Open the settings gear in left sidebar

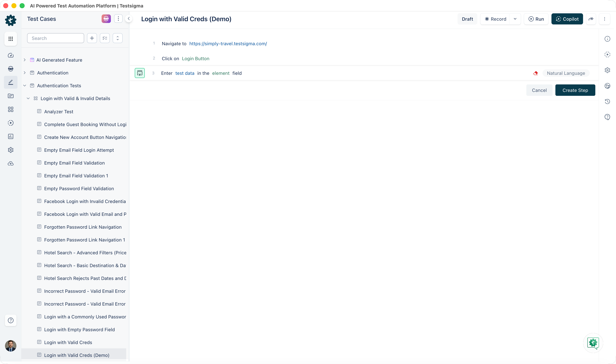(x=11, y=150)
